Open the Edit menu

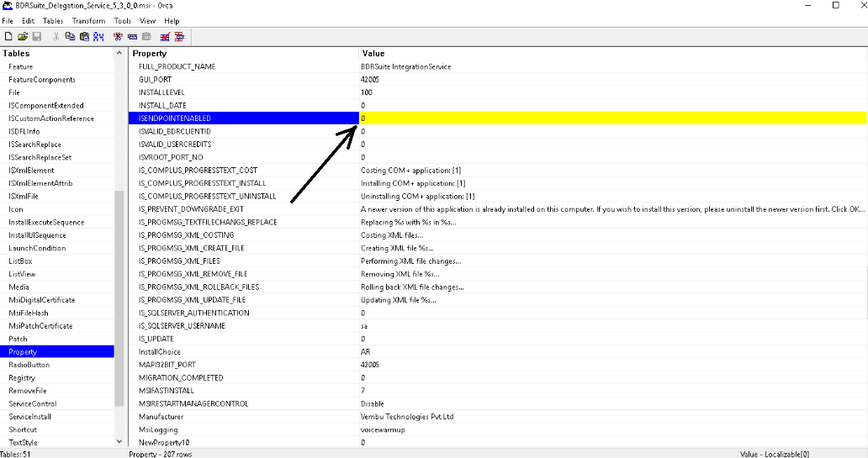[x=29, y=21]
